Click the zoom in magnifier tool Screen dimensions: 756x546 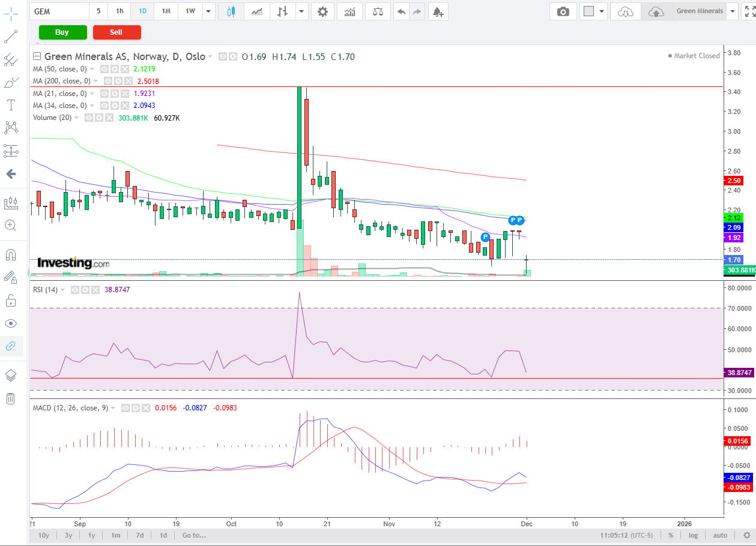[11, 226]
